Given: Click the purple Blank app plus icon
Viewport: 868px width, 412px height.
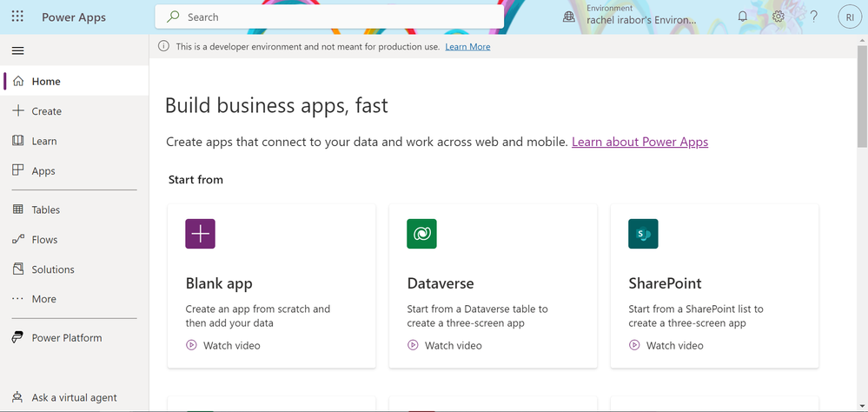Looking at the screenshot, I should coord(201,234).
